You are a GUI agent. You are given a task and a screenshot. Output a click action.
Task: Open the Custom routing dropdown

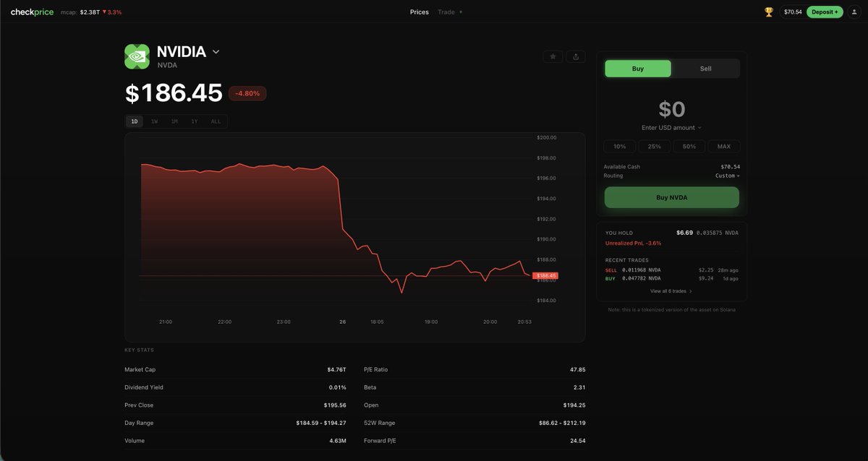pyautogui.click(x=727, y=175)
